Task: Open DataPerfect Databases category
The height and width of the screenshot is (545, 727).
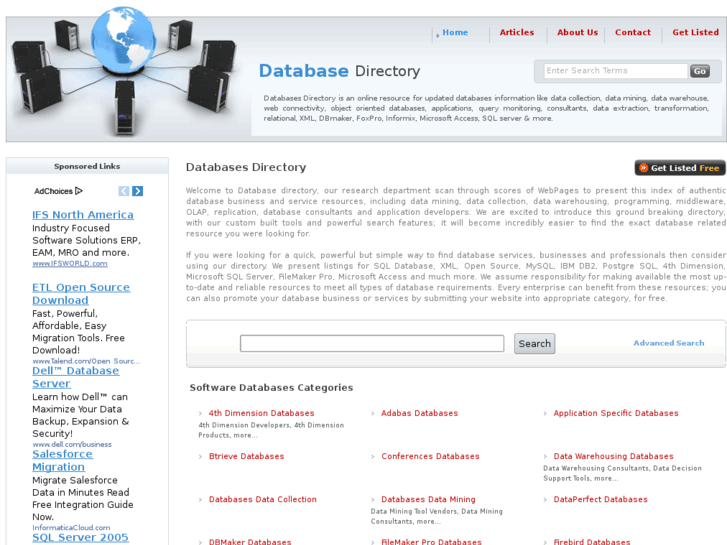Action: [x=600, y=499]
